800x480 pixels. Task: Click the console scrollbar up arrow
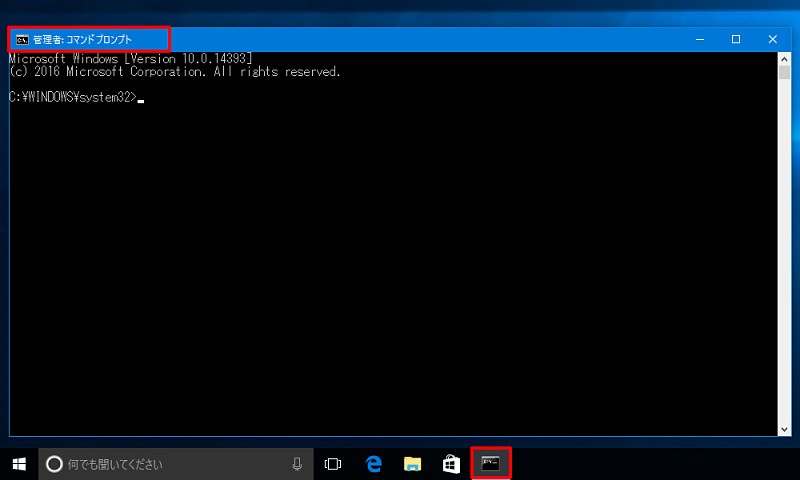point(784,59)
